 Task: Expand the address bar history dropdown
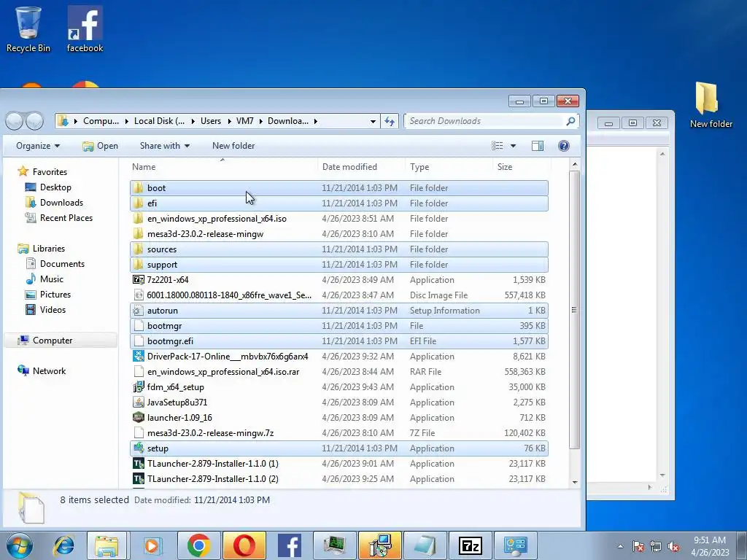coord(373,121)
